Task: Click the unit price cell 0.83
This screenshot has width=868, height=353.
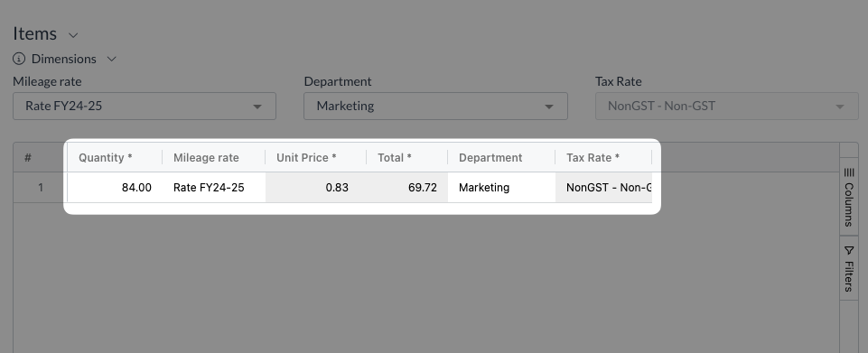Action: click(315, 188)
